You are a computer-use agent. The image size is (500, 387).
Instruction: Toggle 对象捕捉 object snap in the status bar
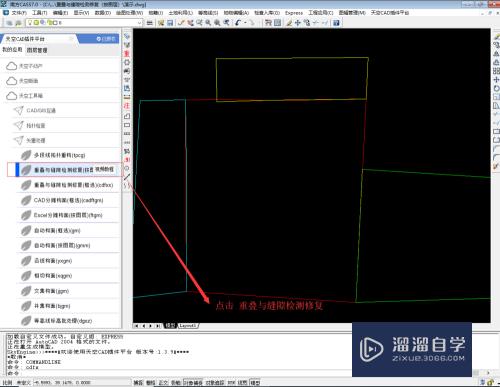click(193, 383)
